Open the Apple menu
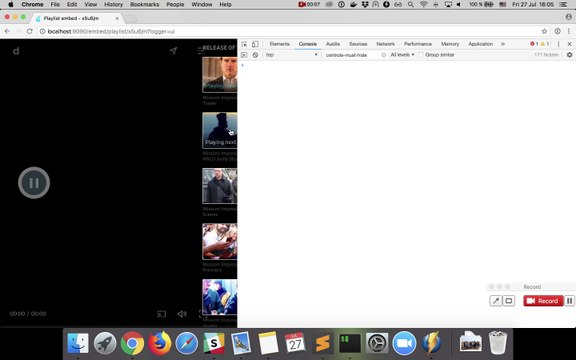 11,4
